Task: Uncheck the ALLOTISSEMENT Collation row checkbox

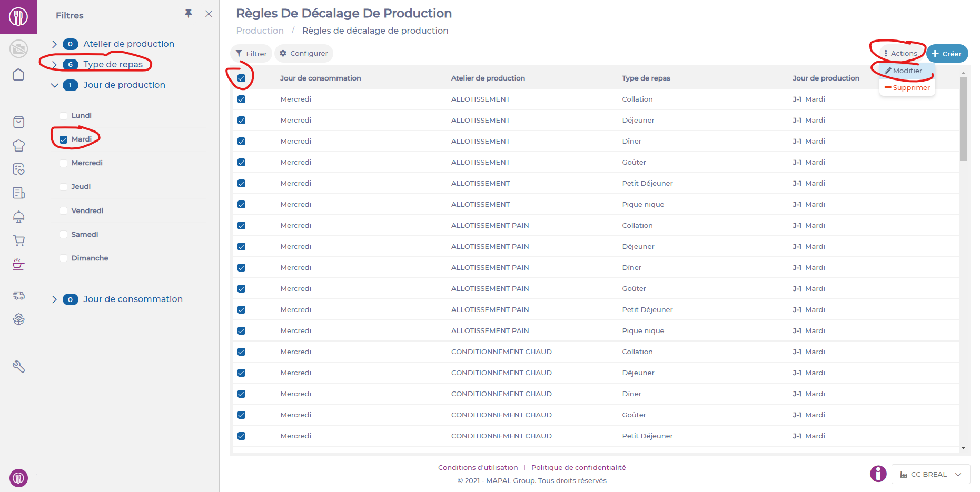Action: [242, 99]
